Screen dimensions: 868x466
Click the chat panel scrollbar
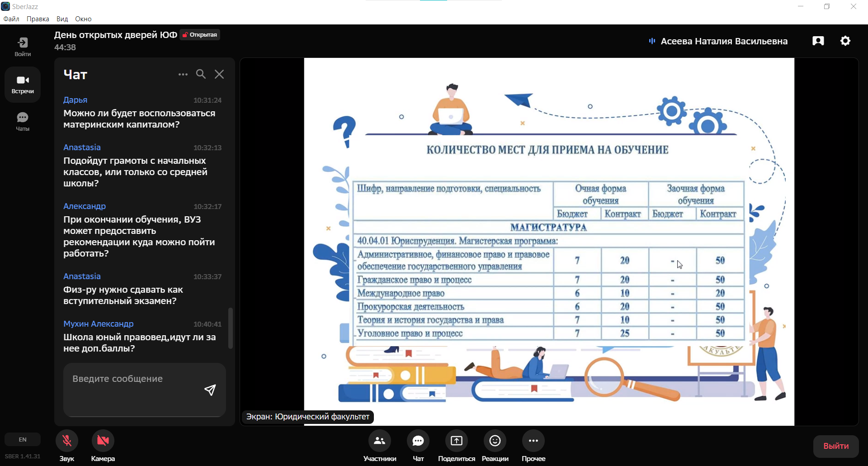pyautogui.click(x=231, y=328)
